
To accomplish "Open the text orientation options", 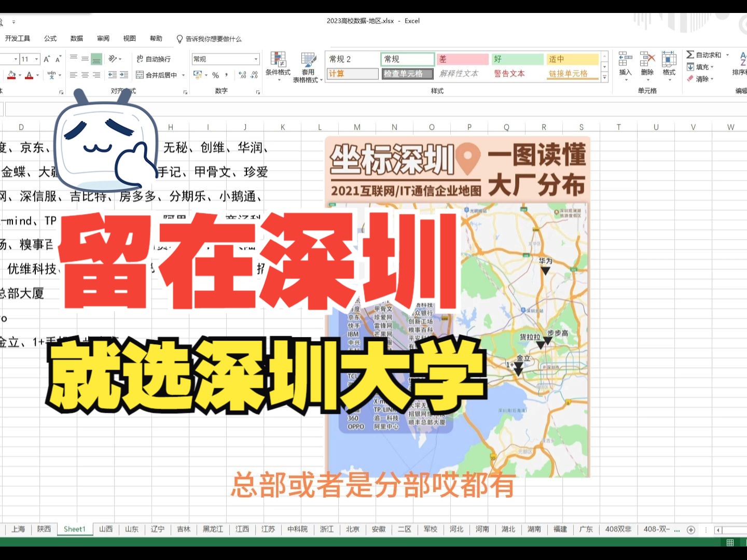I will pyautogui.click(x=115, y=59).
